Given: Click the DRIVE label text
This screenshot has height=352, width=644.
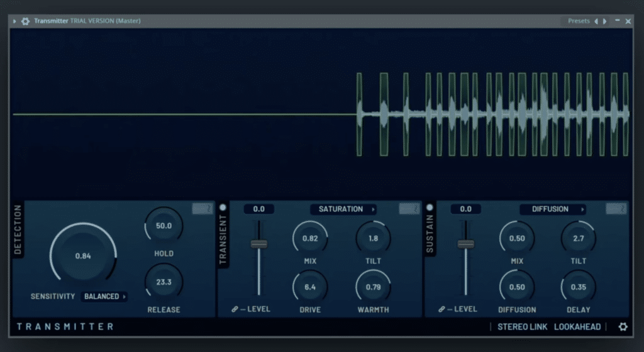Looking at the screenshot, I should coord(310,310).
